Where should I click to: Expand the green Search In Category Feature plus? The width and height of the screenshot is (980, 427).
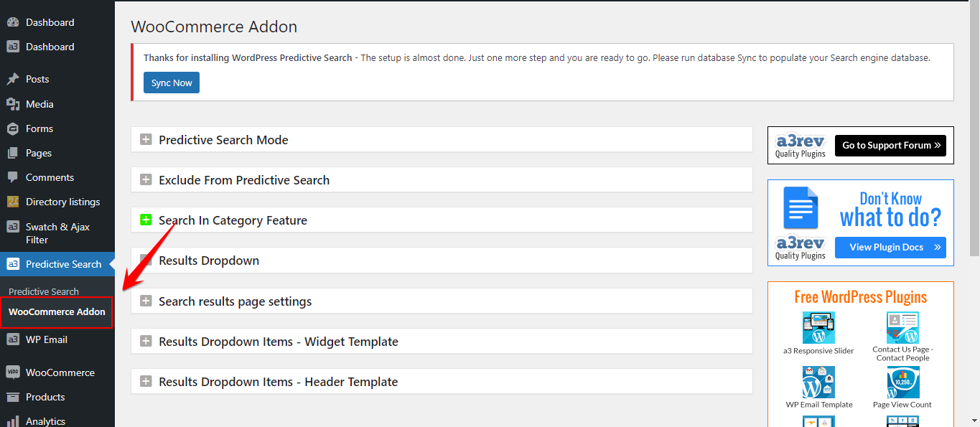146,220
